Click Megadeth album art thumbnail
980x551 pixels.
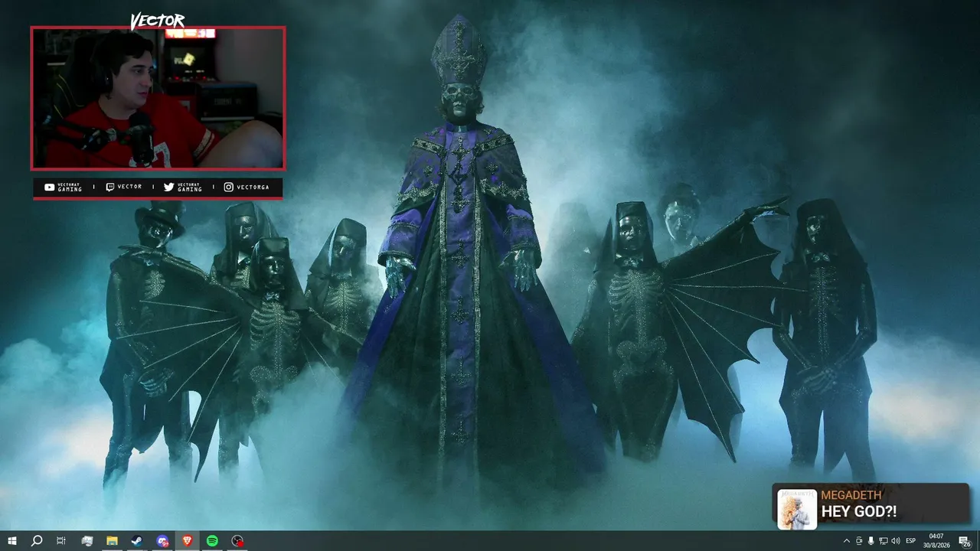point(797,509)
